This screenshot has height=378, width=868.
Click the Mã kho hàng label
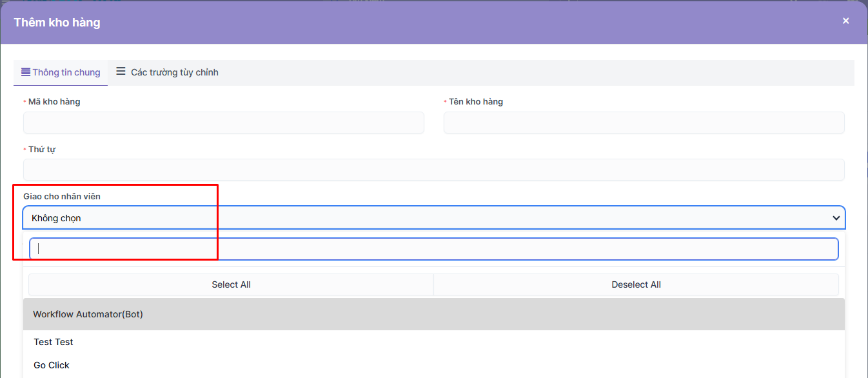[x=54, y=101]
